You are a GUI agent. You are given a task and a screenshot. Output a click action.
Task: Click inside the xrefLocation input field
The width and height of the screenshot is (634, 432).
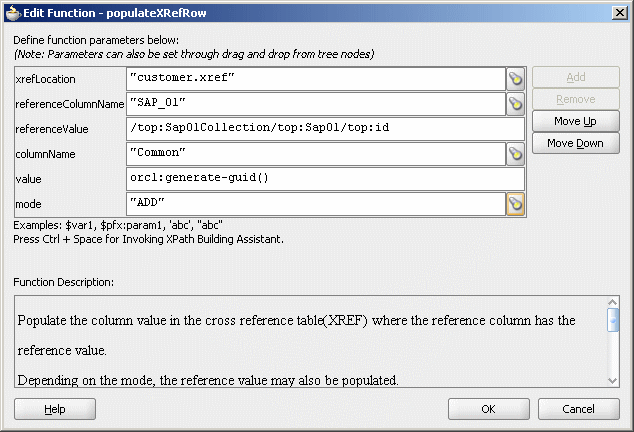pyautogui.click(x=316, y=79)
